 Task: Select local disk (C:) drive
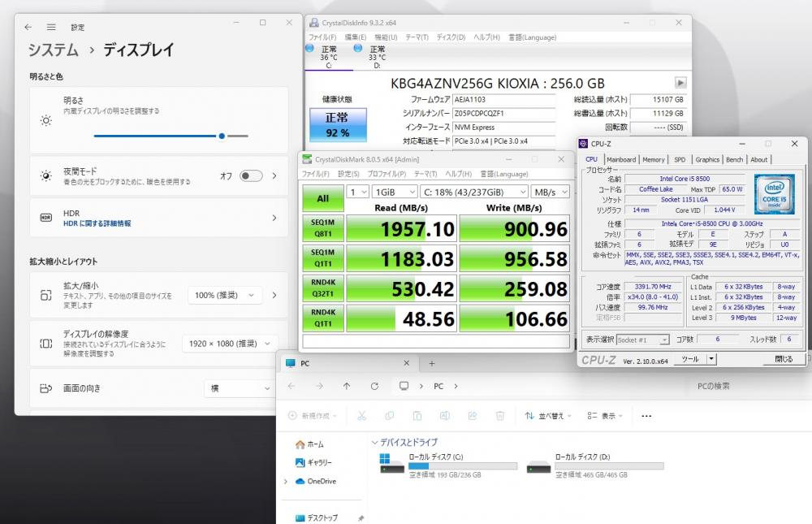pos(449,465)
